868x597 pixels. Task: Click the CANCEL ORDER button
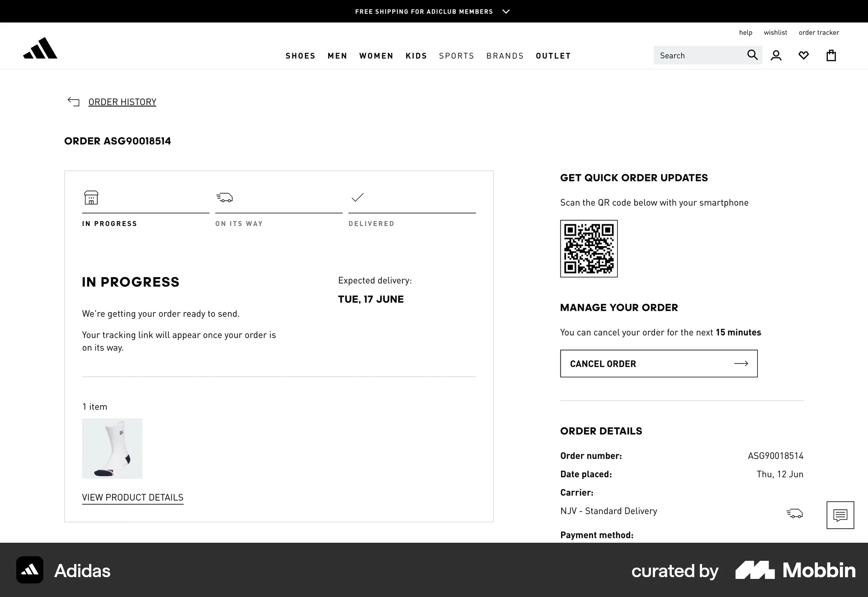[658, 363]
